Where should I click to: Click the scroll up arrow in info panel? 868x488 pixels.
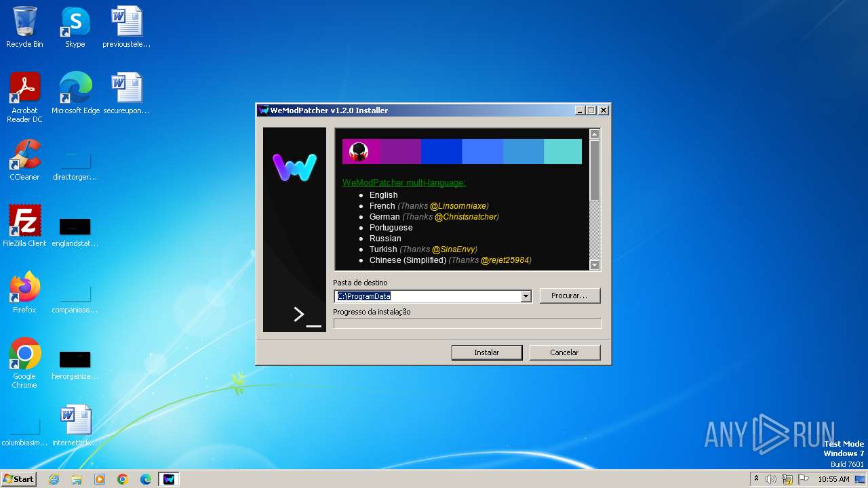coord(595,134)
